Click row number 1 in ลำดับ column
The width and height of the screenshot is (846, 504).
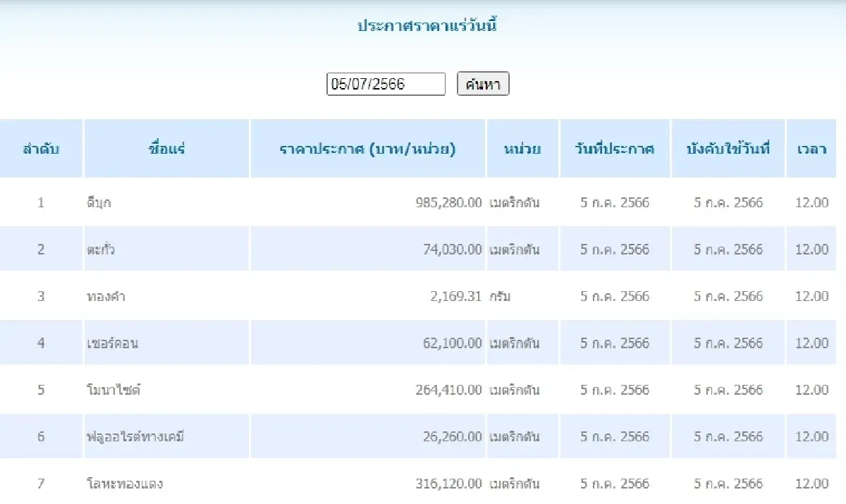pos(41,203)
